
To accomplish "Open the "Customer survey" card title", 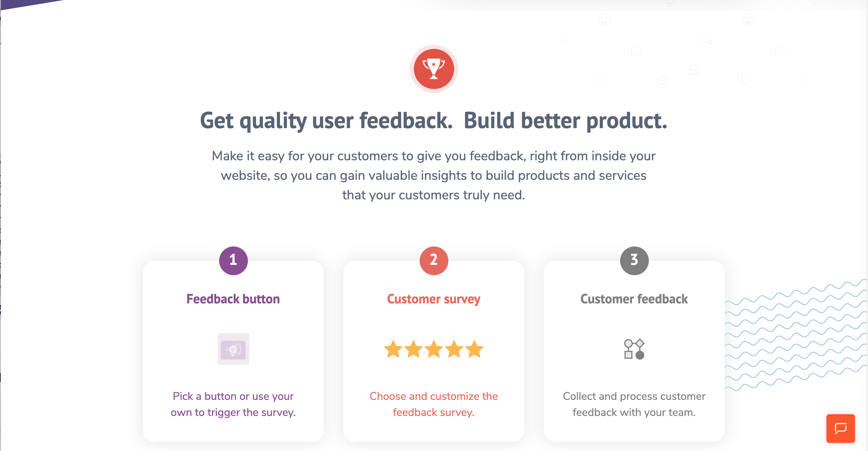I will point(434,299).
